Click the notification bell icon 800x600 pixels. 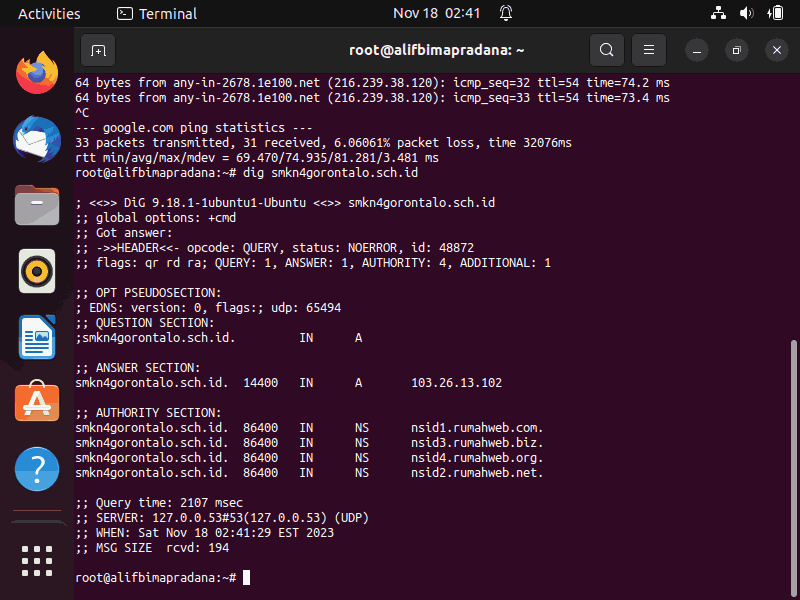coord(506,13)
